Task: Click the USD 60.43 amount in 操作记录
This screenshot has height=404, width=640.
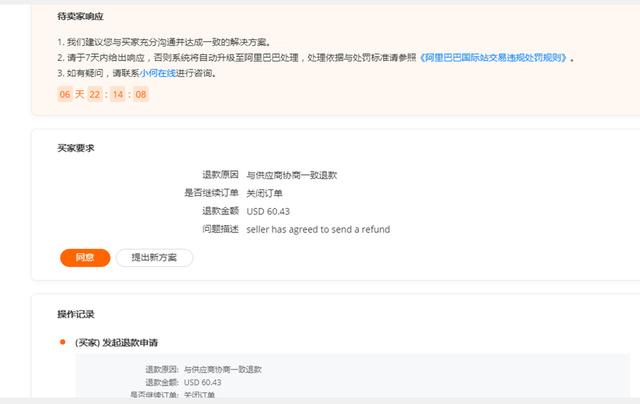Action: pyautogui.click(x=203, y=382)
